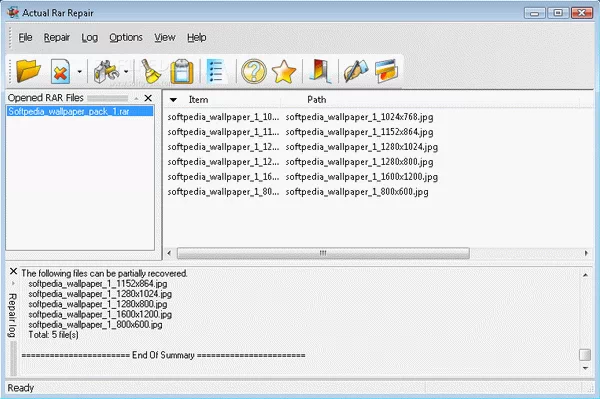Screen dimensions: 600x399
Task: Open the File menu
Action: 25,37
